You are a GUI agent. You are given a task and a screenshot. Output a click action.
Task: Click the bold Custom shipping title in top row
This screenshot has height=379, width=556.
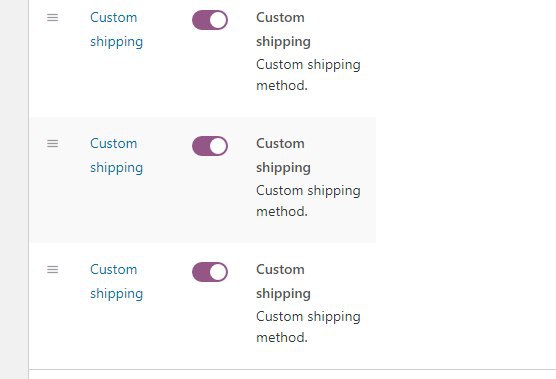(283, 29)
